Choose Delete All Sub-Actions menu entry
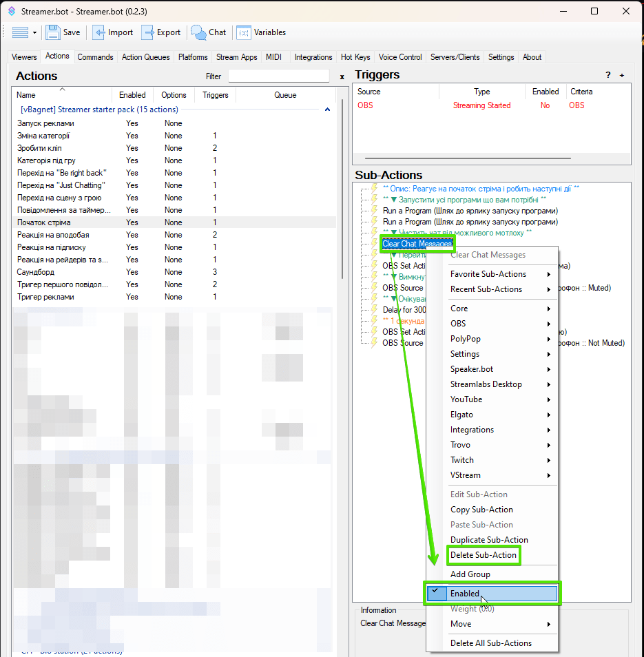644x657 pixels. (500, 643)
